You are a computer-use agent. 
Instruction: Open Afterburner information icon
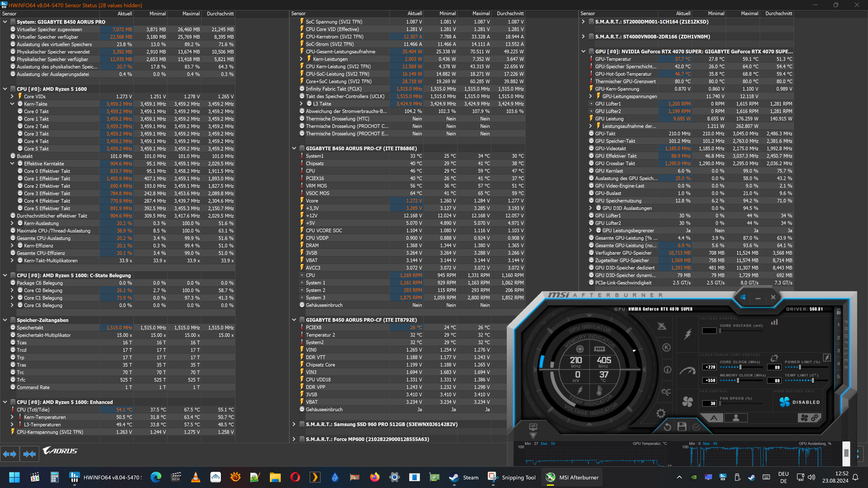(667, 369)
